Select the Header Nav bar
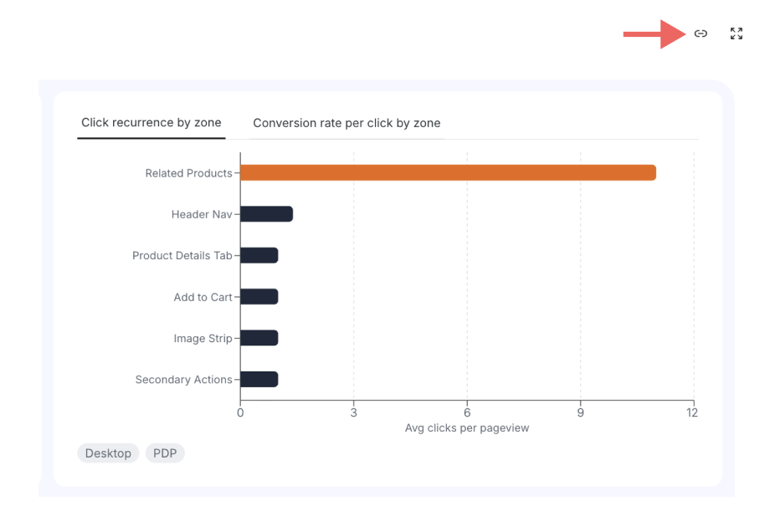Image resolution: width=765 pixels, height=532 pixels. click(x=266, y=214)
